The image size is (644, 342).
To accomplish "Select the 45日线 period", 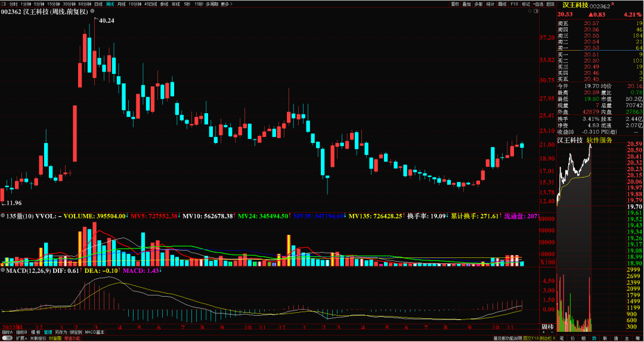I will coord(151,4).
